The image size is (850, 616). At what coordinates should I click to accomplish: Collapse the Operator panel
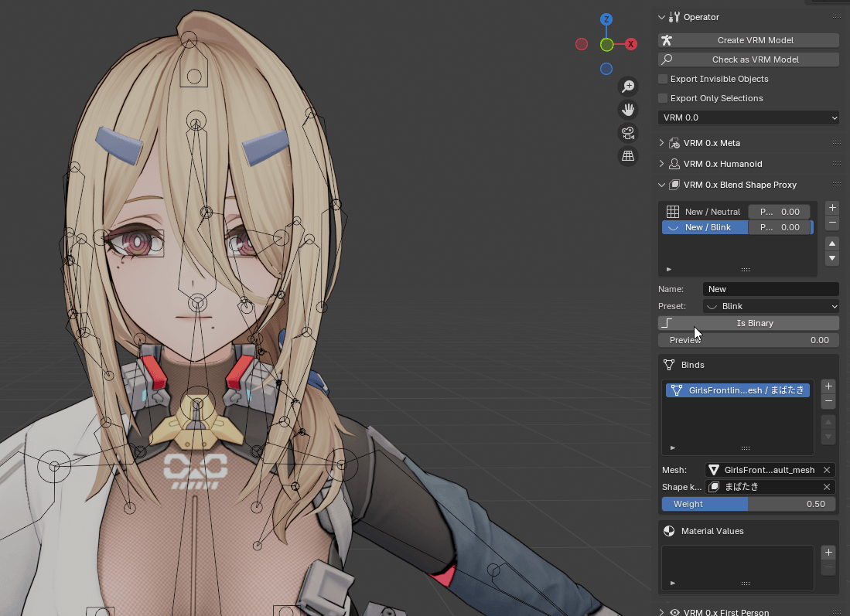point(661,17)
